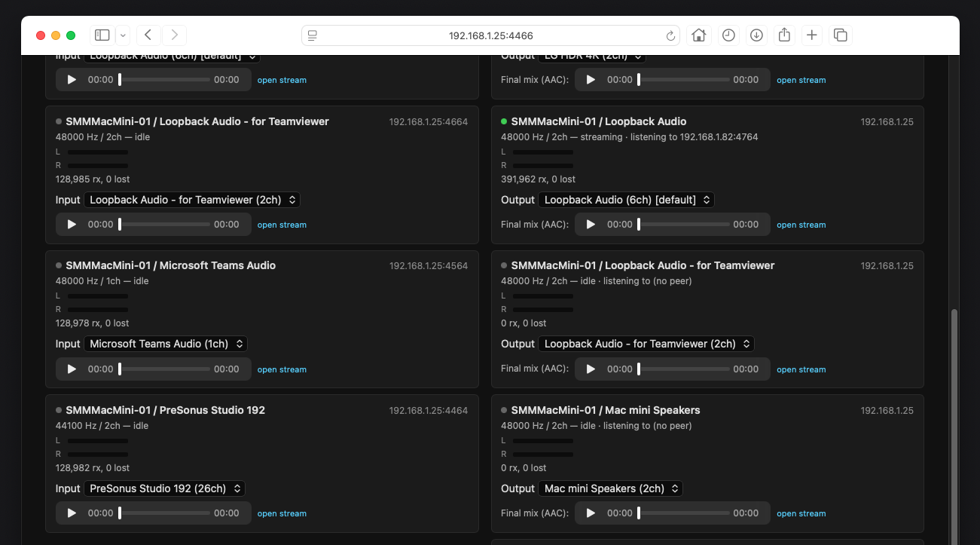Open Output dropdown Loopback Audio (6ch) [default]
Image resolution: width=980 pixels, height=545 pixels.
(x=626, y=200)
